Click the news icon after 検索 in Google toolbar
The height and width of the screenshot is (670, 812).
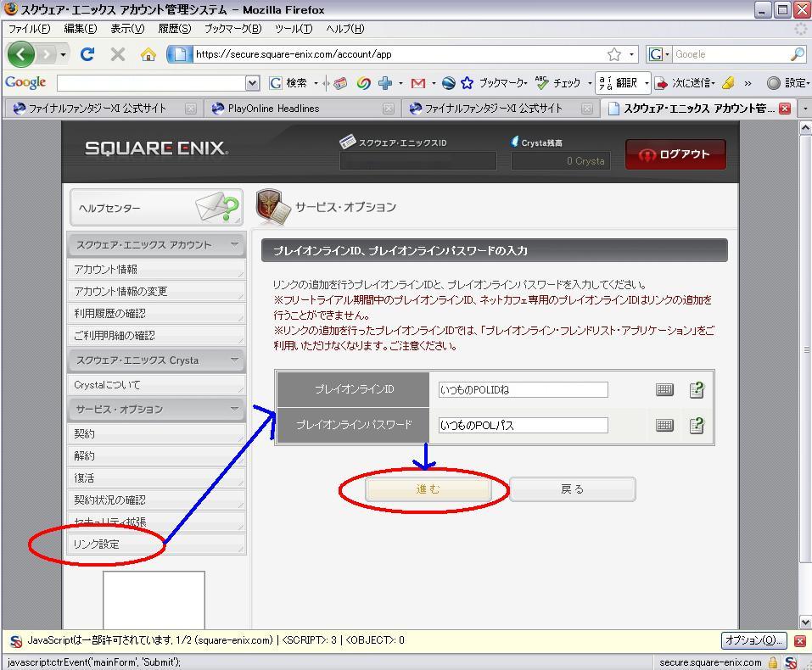[340, 83]
